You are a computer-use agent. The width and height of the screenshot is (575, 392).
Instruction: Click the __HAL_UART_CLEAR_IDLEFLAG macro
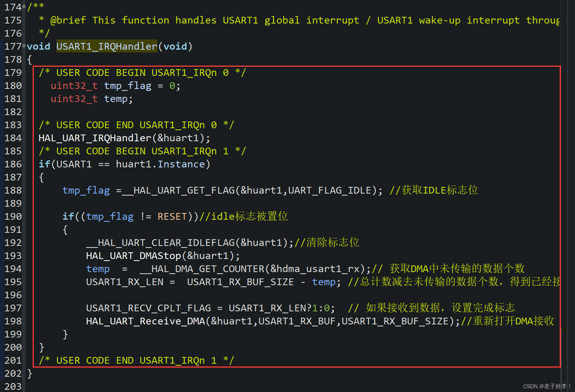tap(160, 243)
